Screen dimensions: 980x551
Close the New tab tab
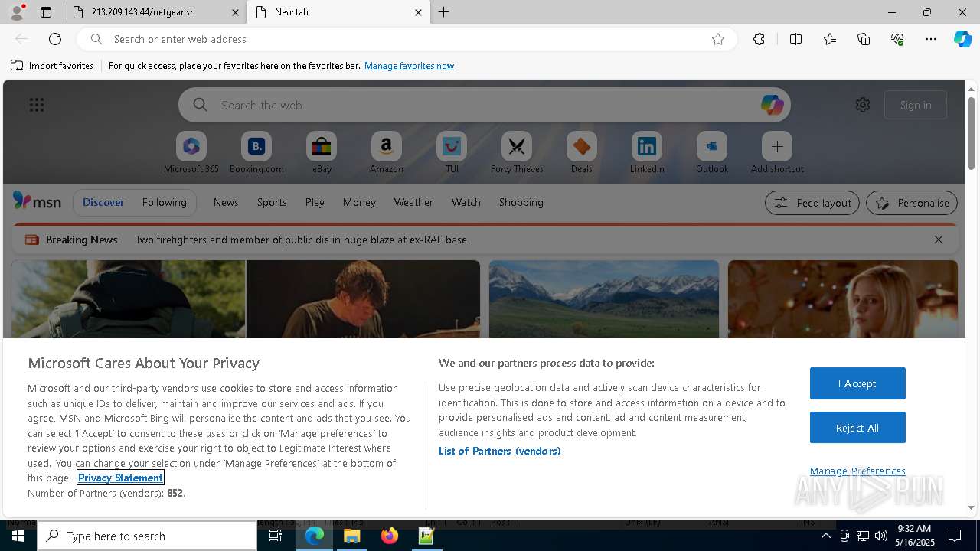pos(418,12)
